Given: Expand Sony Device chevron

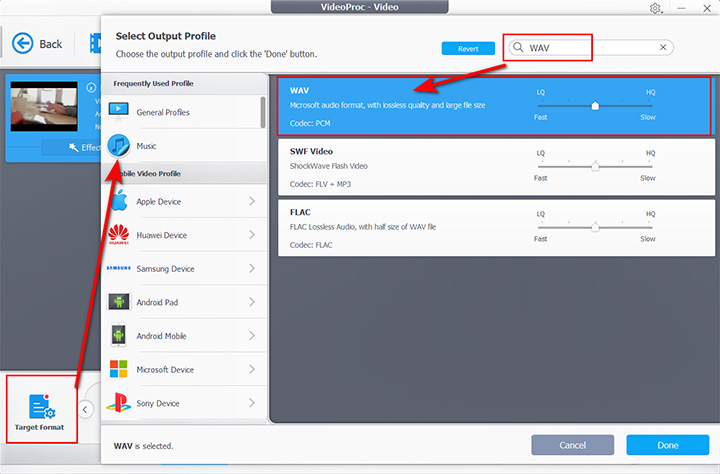Looking at the screenshot, I should pos(252,403).
